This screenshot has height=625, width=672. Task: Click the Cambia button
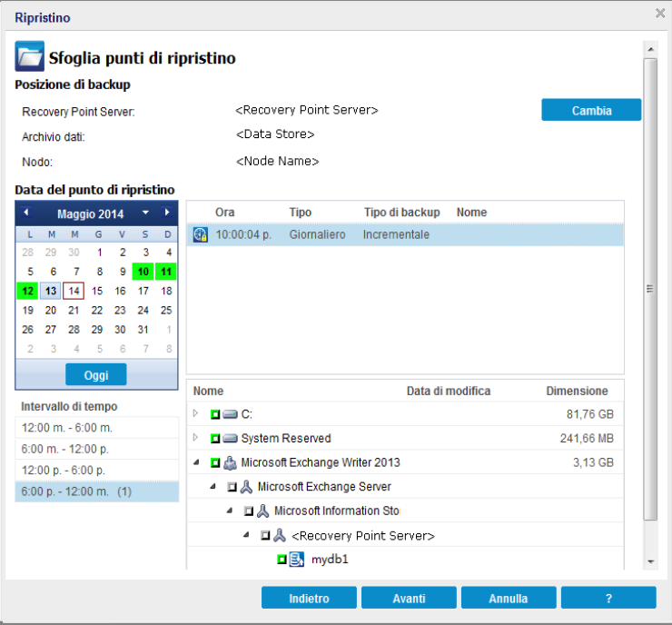point(591,110)
